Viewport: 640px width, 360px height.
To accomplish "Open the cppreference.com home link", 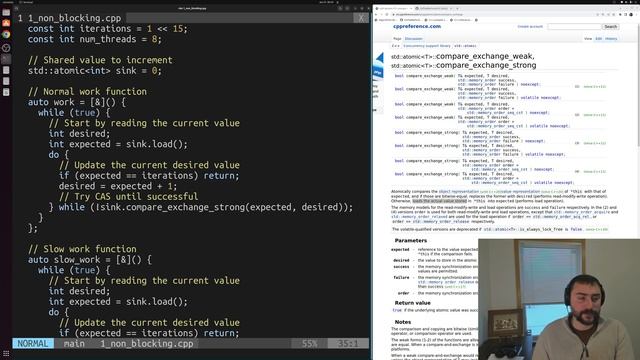I will coord(417,26).
